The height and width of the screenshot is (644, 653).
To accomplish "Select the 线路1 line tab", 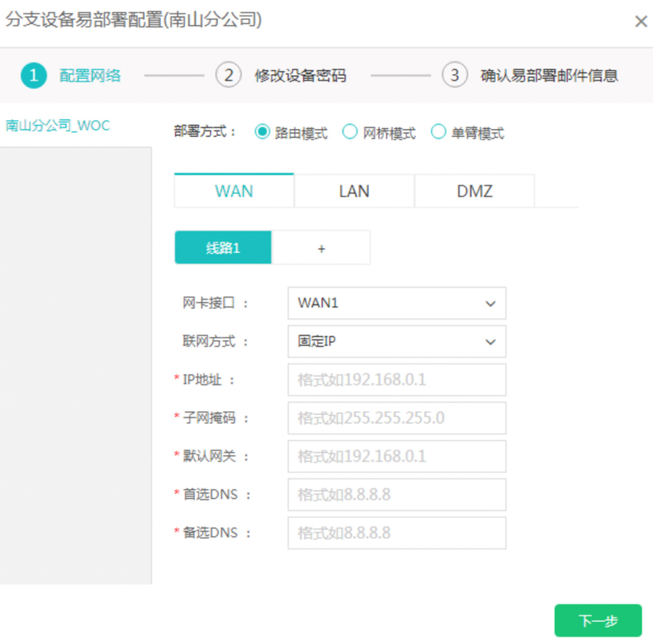I will pyautogui.click(x=223, y=248).
